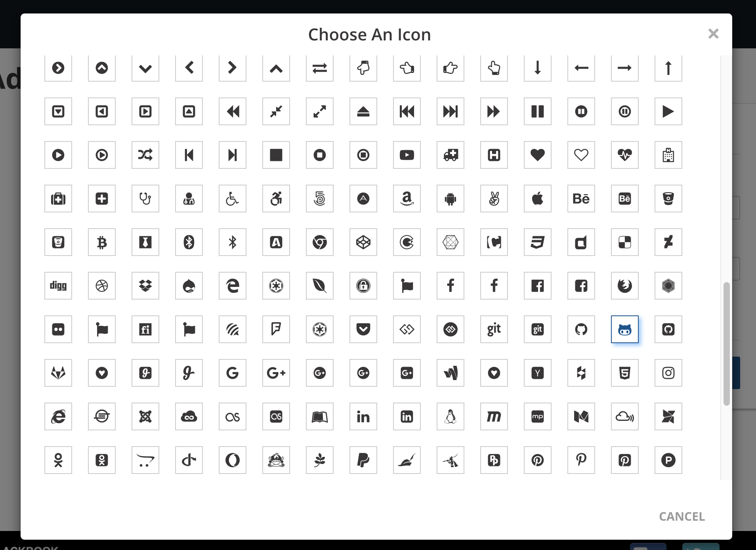Choose the YouTube play icon

[407, 155]
